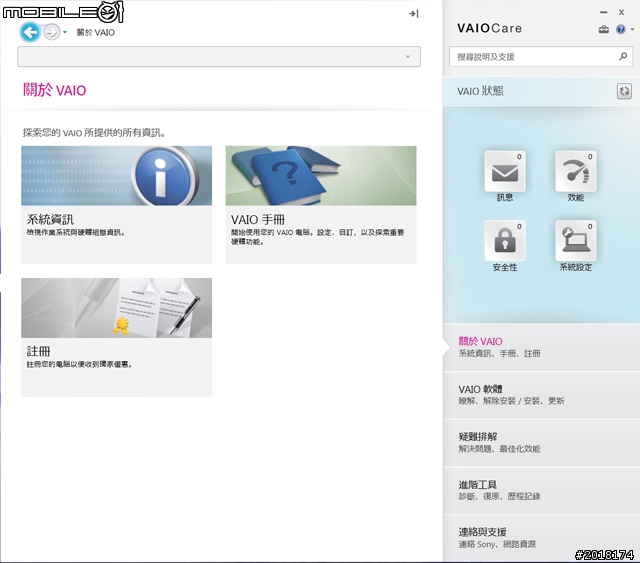
Task: Click the 系統資訊 title text
Action: (x=50, y=220)
